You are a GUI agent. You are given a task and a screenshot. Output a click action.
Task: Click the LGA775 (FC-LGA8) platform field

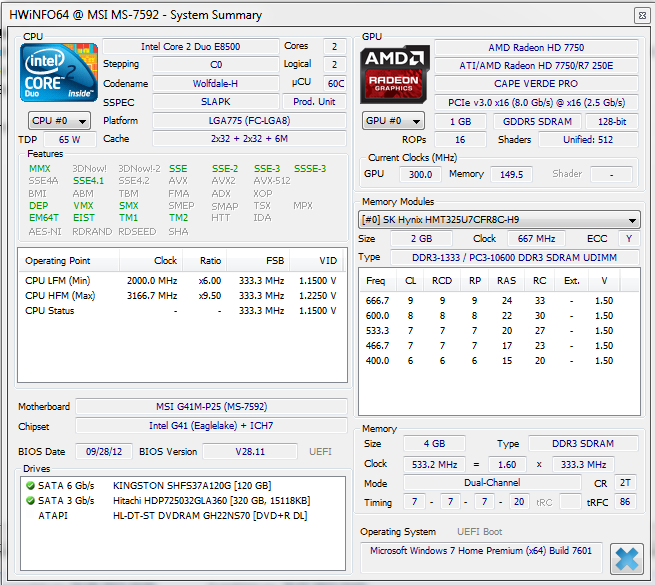[249, 121]
